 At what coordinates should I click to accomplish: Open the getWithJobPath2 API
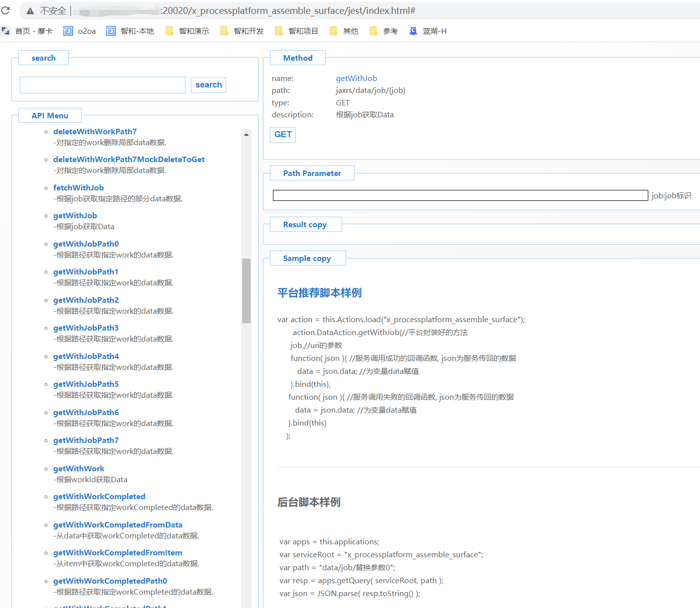(86, 300)
